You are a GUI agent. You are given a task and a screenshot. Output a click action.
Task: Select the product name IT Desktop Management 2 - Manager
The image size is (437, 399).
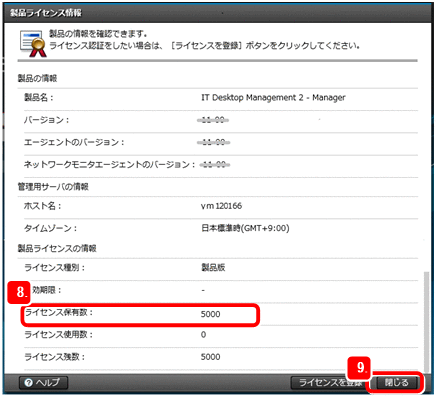(273, 98)
